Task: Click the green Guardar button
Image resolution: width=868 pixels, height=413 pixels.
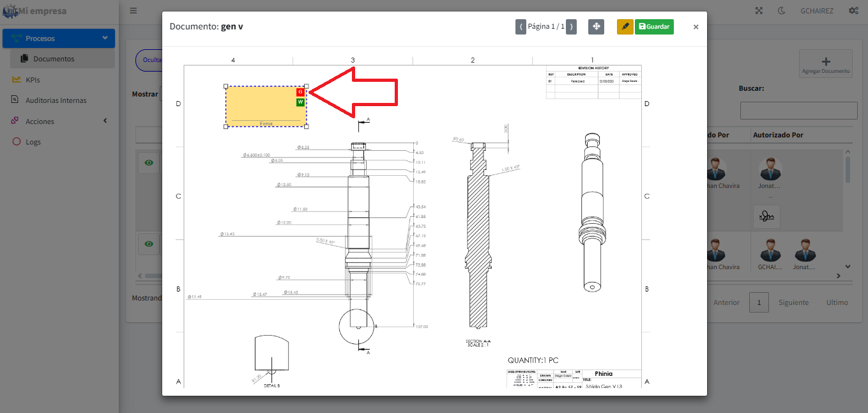Action: pyautogui.click(x=654, y=27)
